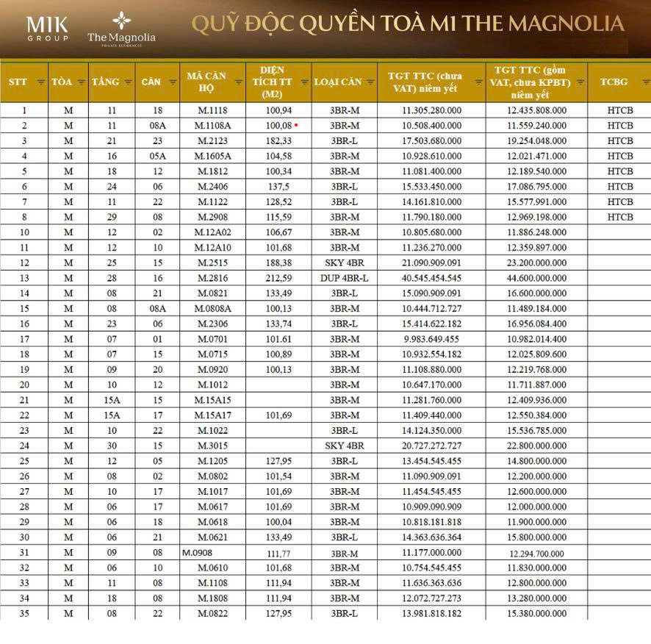Image resolution: width=651 pixels, height=644 pixels.
Task: Select cell DUP 4BR-L
Action: point(345,278)
